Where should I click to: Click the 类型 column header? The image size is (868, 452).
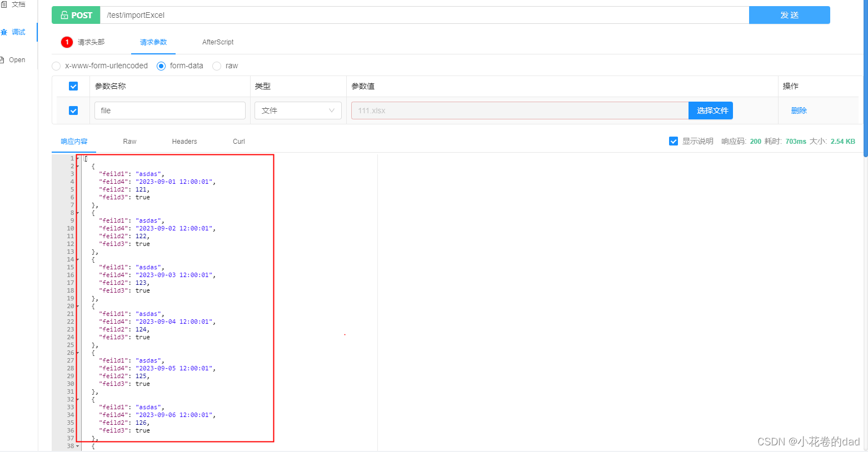coord(263,86)
